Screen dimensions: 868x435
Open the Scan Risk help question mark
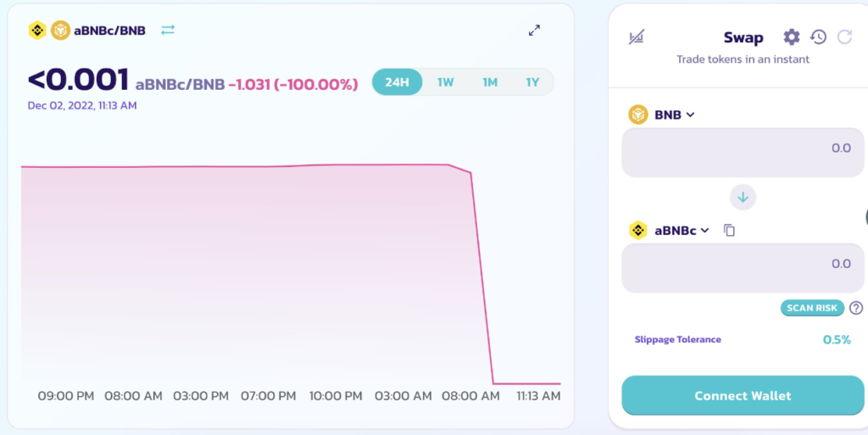856,308
